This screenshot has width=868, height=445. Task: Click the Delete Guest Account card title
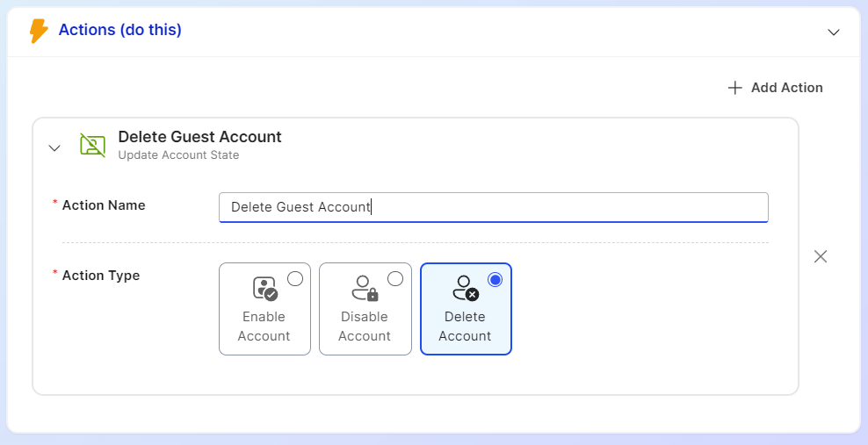click(199, 137)
